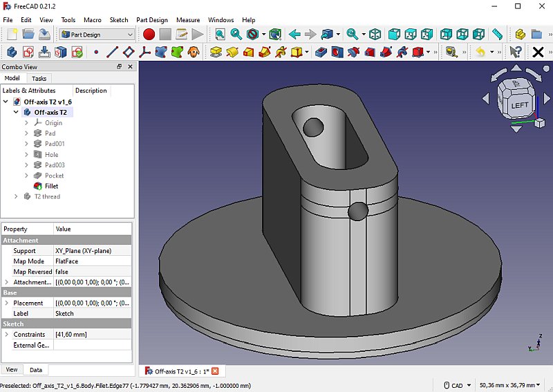This screenshot has height=392, width=553.
Task: Select the Additive loft tool
Action: click(x=248, y=53)
